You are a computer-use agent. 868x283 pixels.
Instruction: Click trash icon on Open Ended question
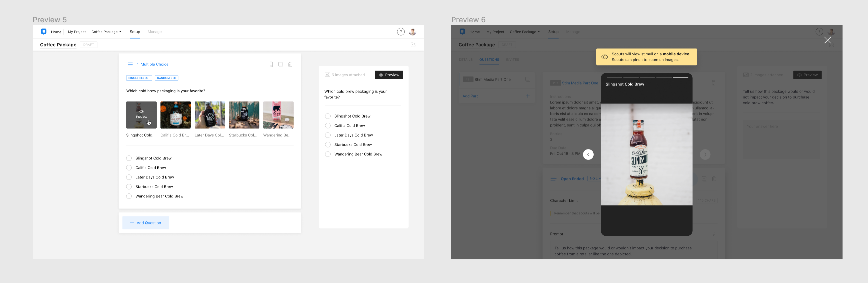tap(714, 179)
